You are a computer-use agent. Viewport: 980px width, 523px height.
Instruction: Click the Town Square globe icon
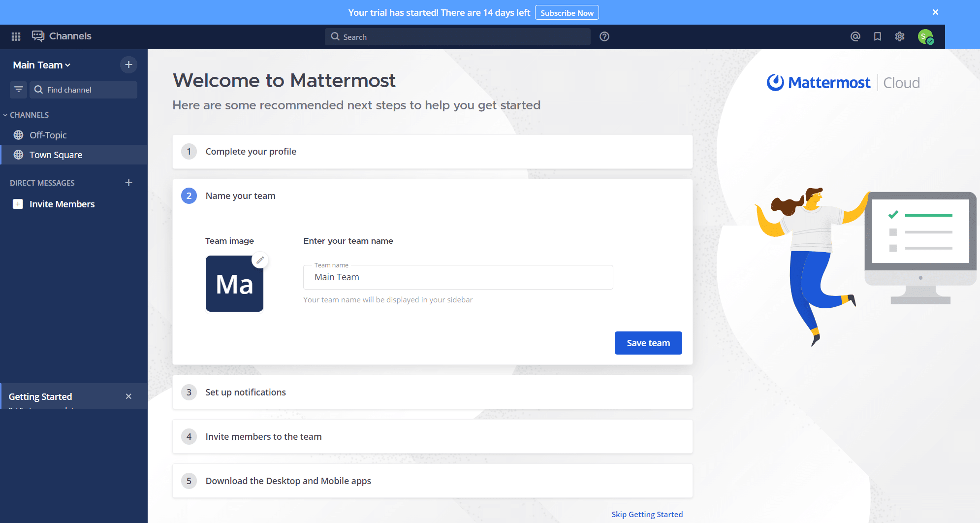(19, 155)
